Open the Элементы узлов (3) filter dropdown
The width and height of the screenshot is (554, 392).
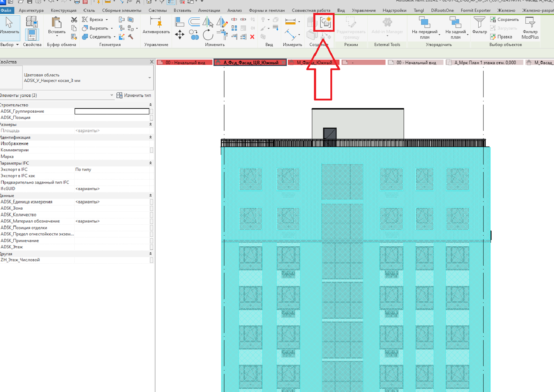111,95
